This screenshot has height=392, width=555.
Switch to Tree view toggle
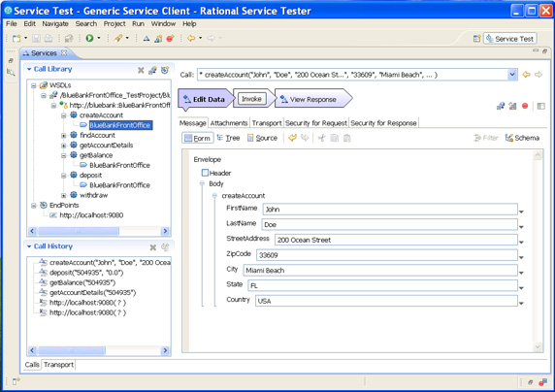coord(228,138)
